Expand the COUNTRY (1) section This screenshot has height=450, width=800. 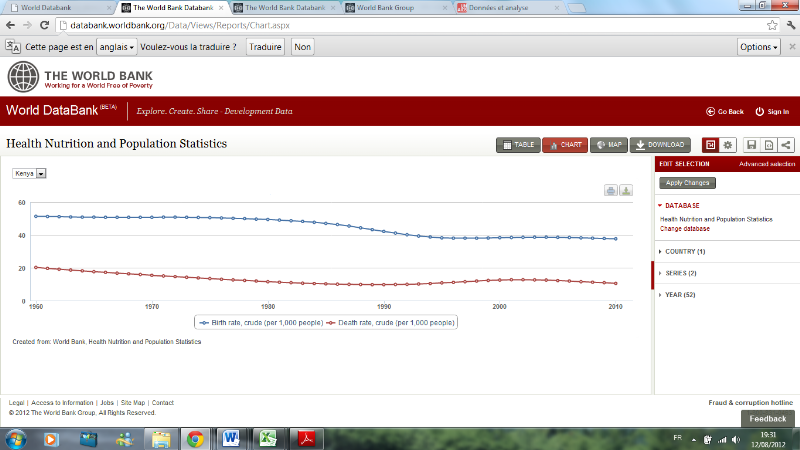(x=682, y=252)
